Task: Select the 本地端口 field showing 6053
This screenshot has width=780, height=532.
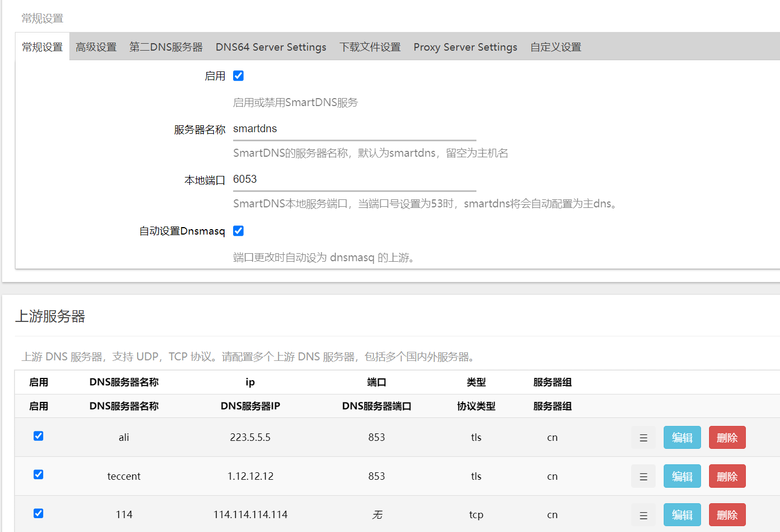Action: coord(354,179)
